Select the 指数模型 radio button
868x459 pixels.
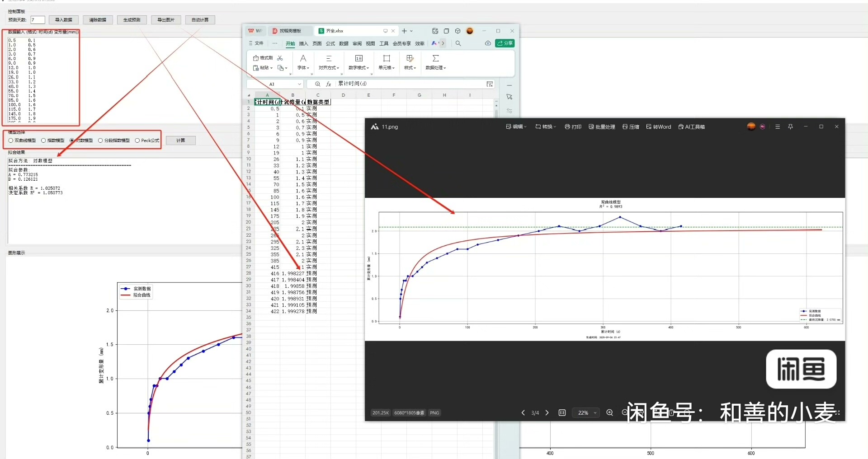[x=43, y=141]
